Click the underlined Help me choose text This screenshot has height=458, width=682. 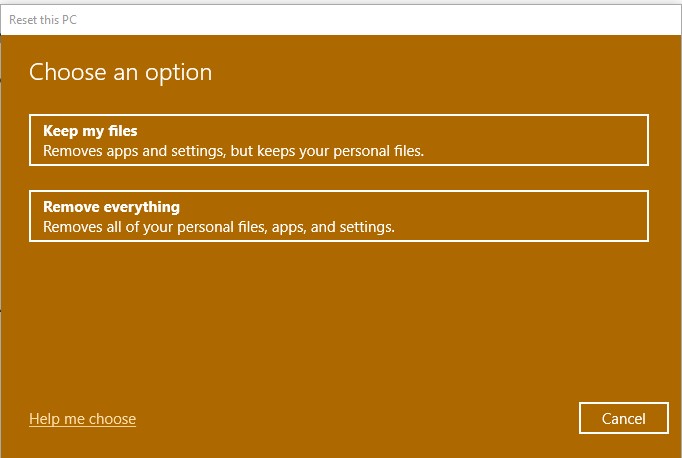(82, 418)
